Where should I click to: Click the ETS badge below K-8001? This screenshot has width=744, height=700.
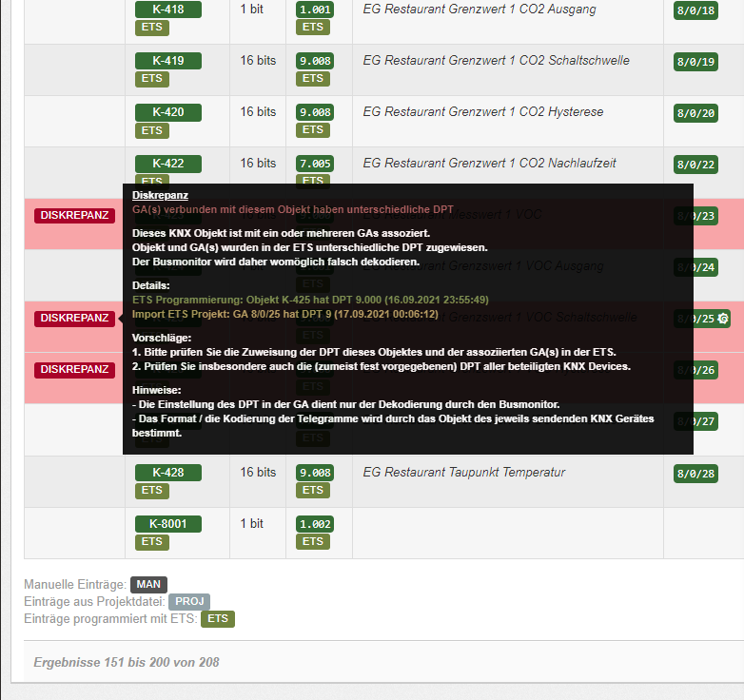(x=152, y=542)
